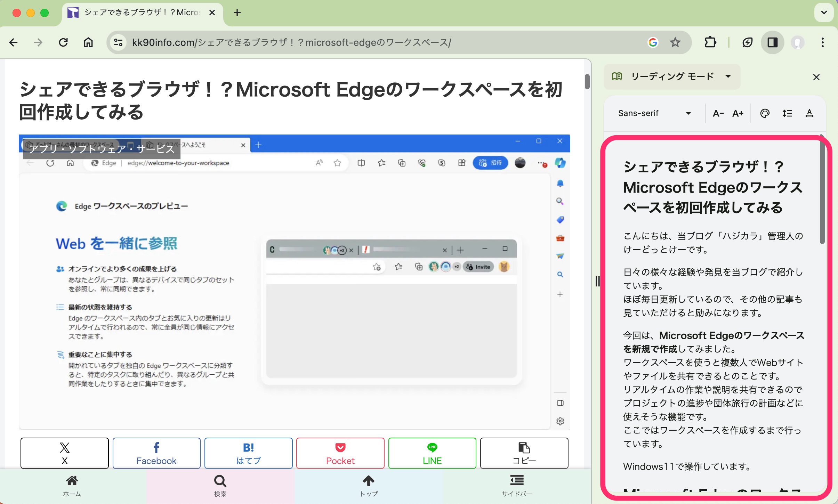
Task: Save article to Pocket
Action: coord(340,453)
